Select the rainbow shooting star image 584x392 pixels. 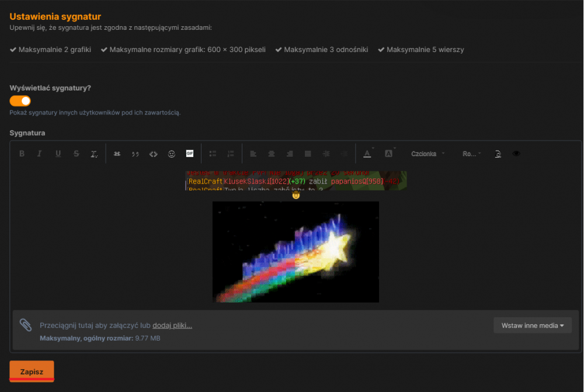(x=296, y=252)
